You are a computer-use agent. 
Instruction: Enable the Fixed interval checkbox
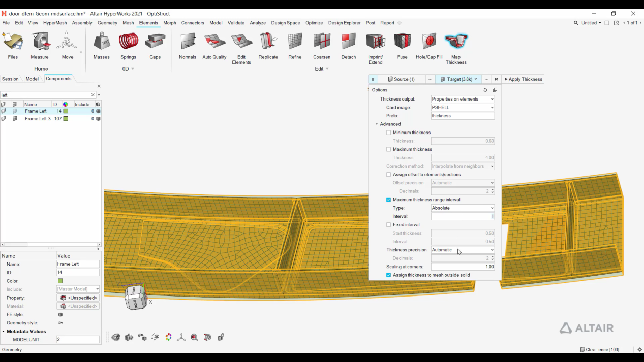389,225
